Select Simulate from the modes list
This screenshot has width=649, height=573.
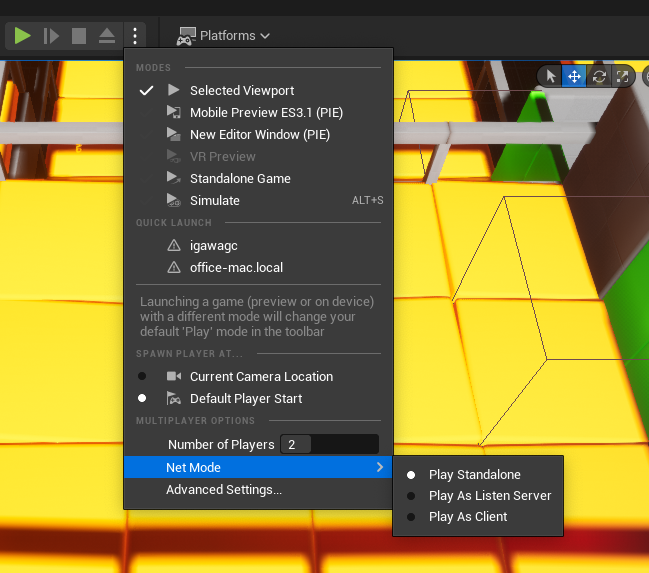click(x=214, y=200)
